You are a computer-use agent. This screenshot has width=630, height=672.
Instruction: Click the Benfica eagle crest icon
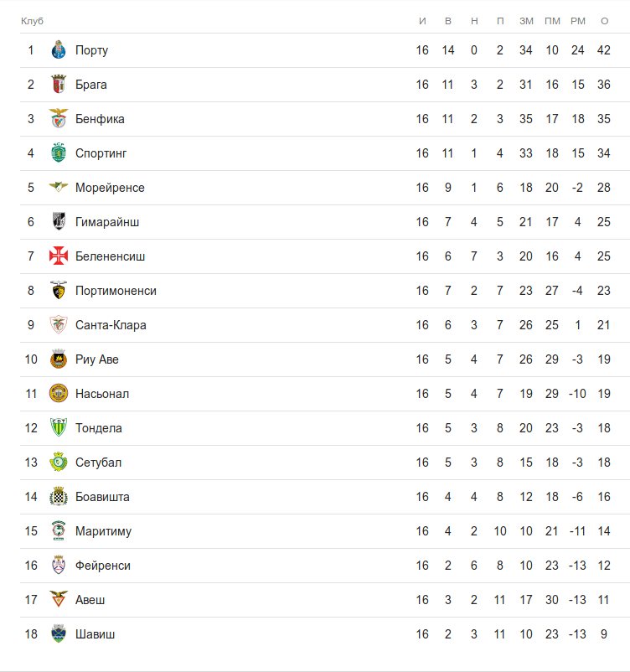59,119
